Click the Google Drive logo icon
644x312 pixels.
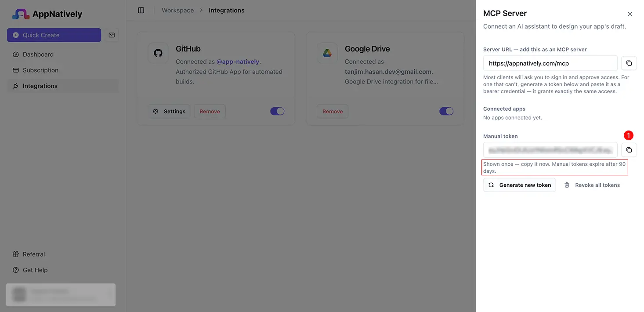coord(327,53)
